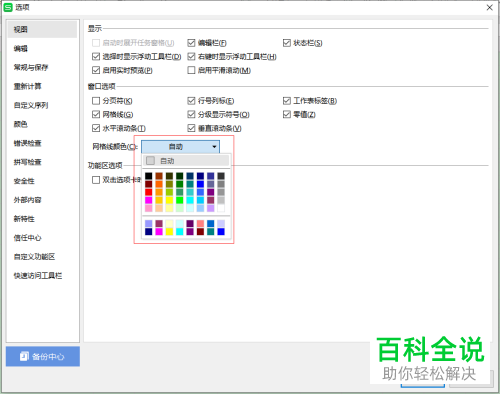Click the backup center document icon
500x394 pixels.
click(x=24, y=356)
